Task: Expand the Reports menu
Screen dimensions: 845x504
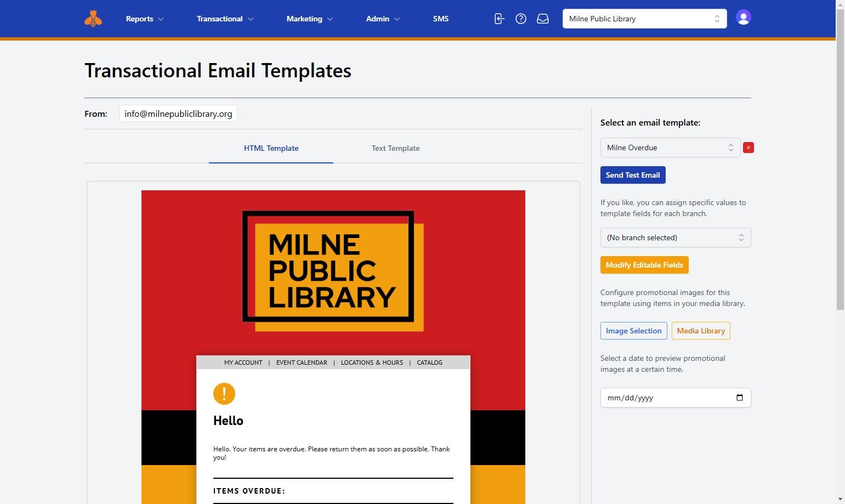Action: 145,19
